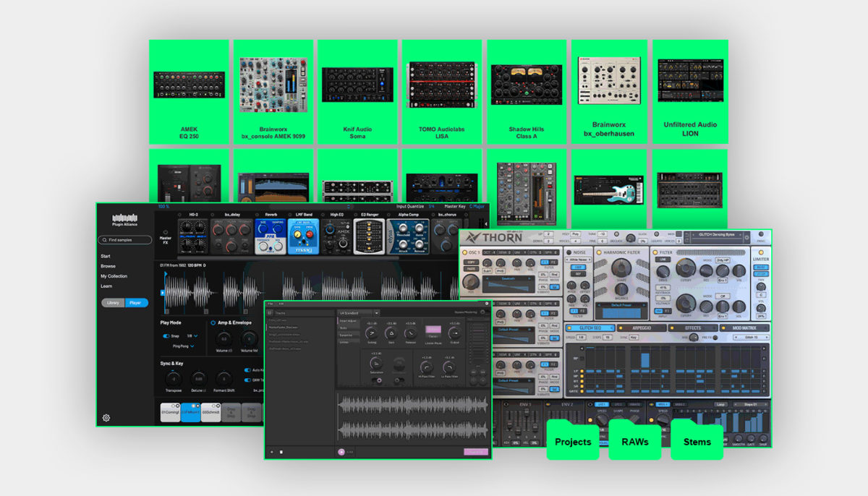Click the Filter Cutoff knob in Thorn
This screenshot has width=868, height=496.
click(686, 268)
